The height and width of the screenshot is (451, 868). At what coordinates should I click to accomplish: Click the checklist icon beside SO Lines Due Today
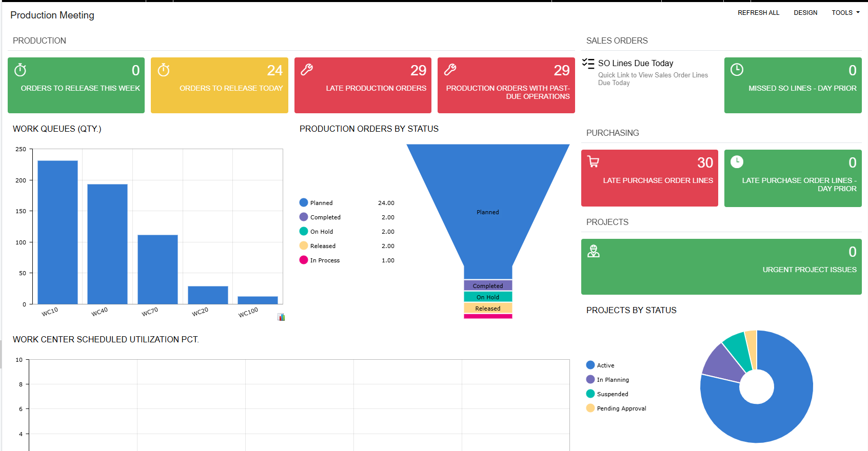point(588,63)
